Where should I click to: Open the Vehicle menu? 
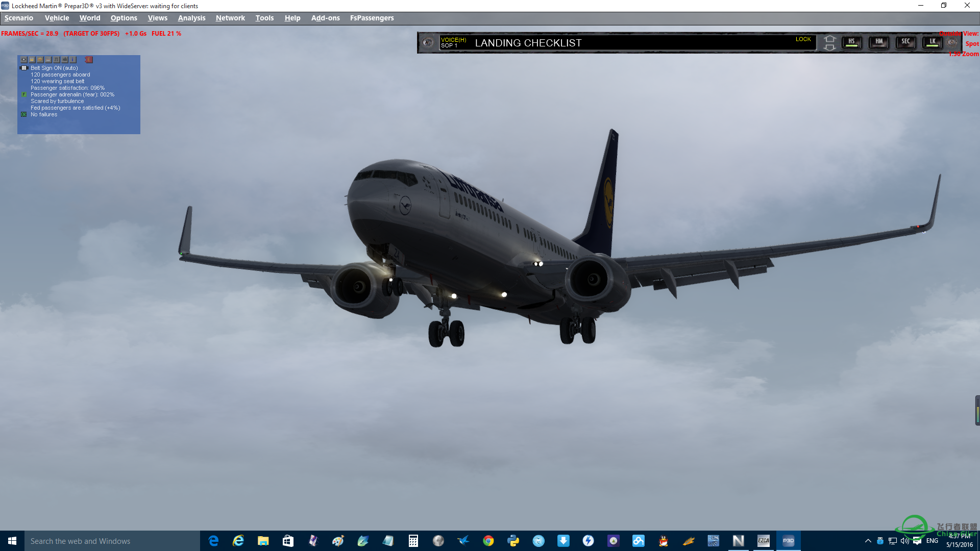tap(56, 17)
